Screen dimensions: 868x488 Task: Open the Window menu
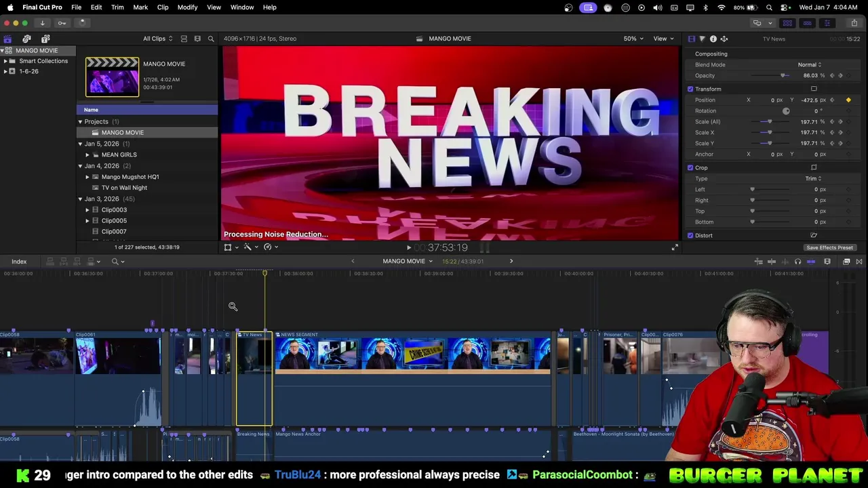pyautogui.click(x=242, y=7)
